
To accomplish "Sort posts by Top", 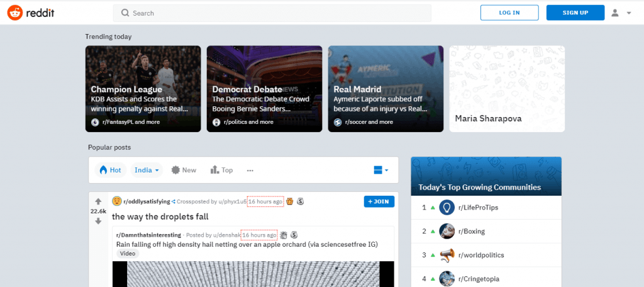I will click(x=222, y=170).
